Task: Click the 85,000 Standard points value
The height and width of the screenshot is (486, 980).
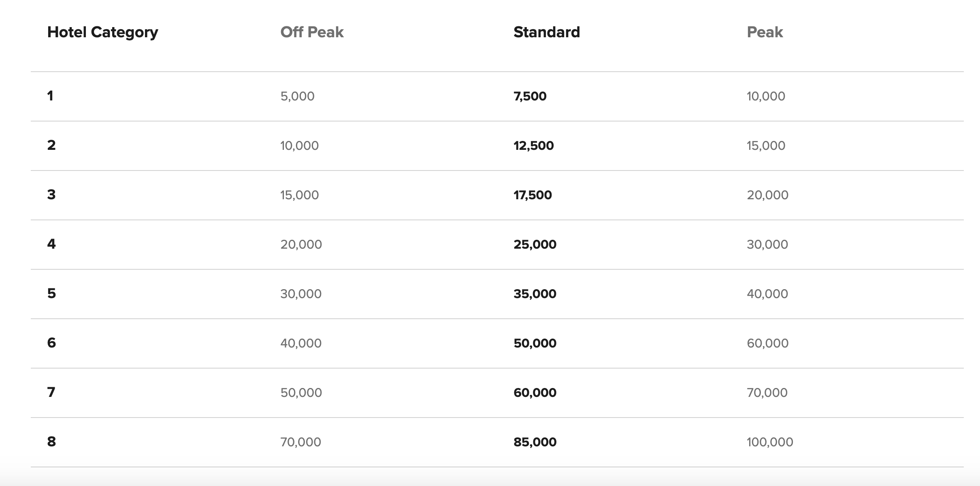Action: pyautogui.click(x=535, y=442)
